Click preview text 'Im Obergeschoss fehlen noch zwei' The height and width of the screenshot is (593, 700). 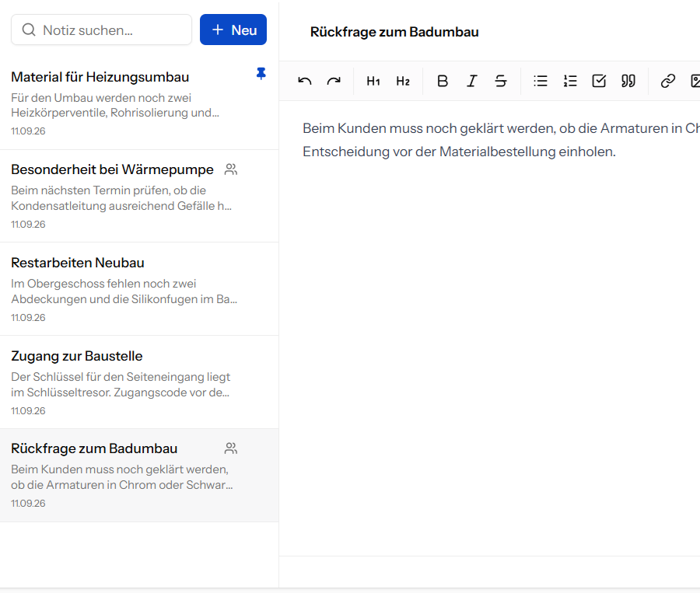[x=103, y=284]
